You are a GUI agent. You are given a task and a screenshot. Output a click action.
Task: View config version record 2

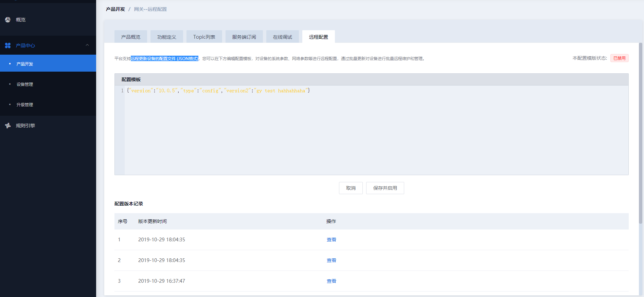pyautogui.click(x=331, y=260)
